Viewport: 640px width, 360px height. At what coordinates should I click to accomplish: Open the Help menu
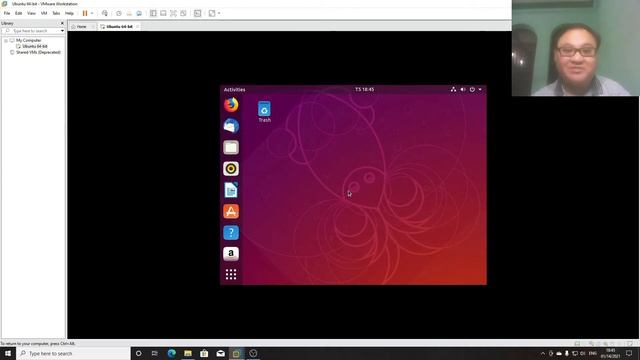[x=69, y=13]
